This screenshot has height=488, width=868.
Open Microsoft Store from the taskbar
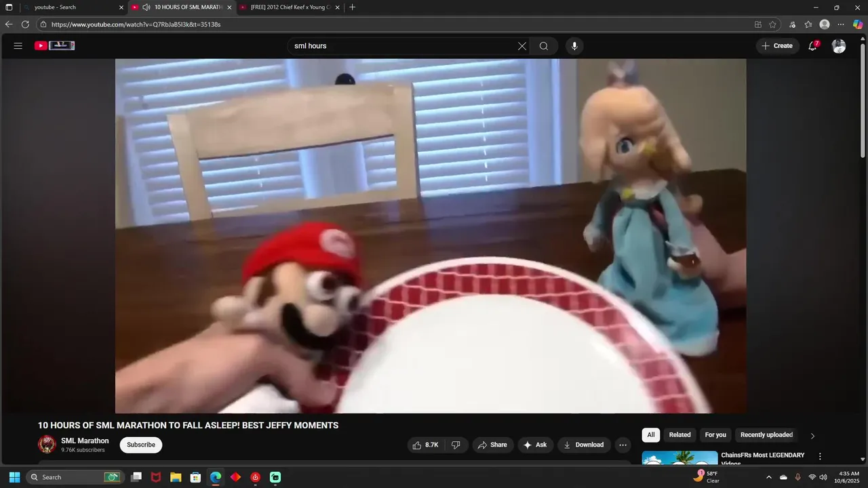195,477
